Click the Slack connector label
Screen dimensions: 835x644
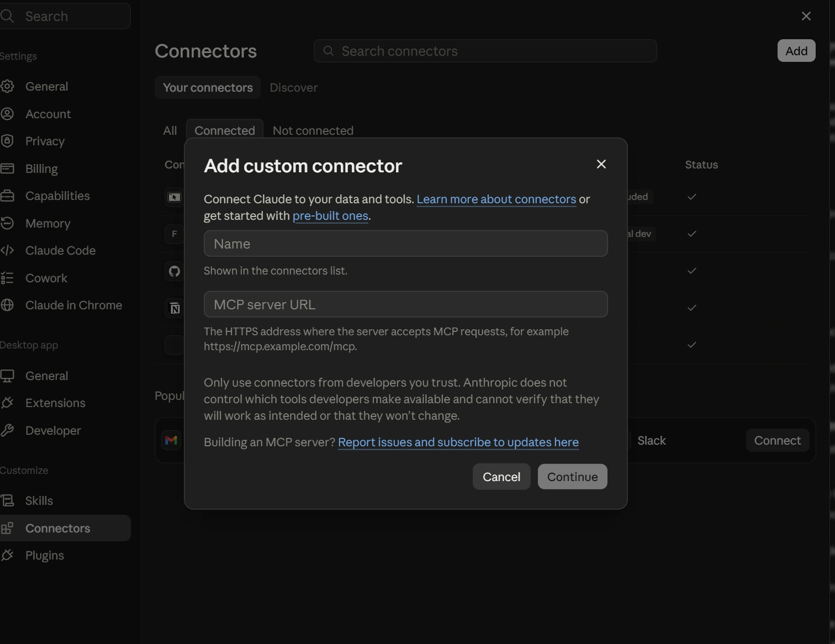coord(652,440)
